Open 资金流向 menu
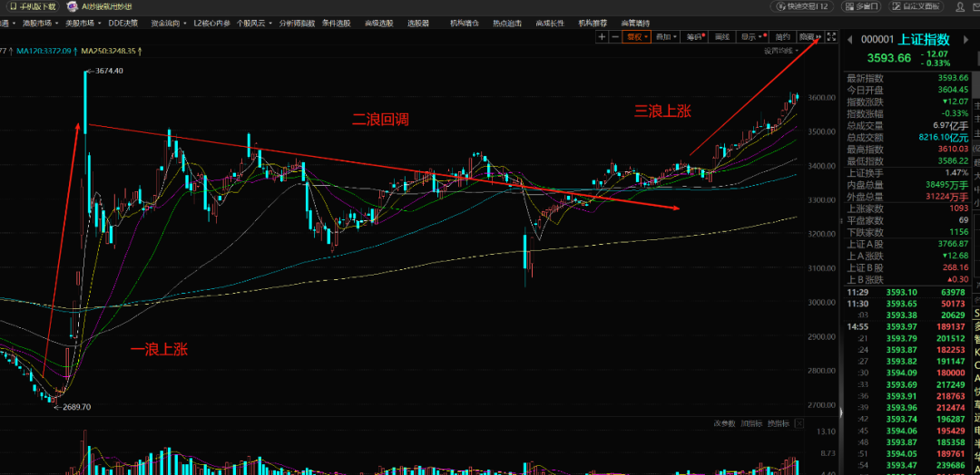This screenshot has height=475, width=980. [164, 22]
